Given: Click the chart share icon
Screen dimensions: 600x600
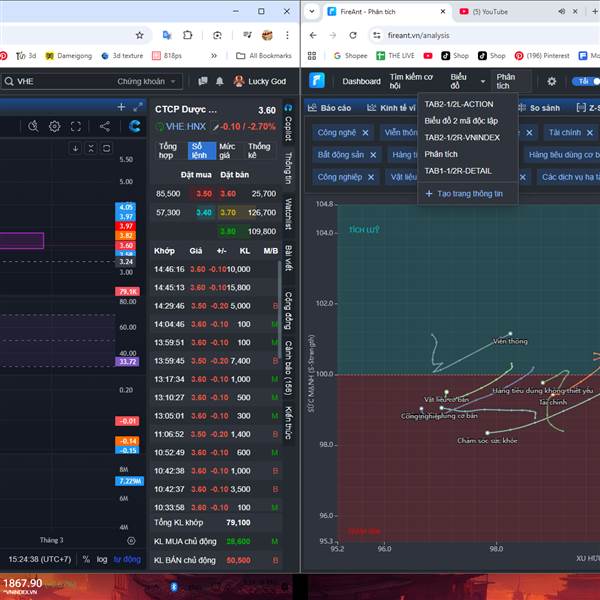Looking at the screenshot, I should [104, 126].
